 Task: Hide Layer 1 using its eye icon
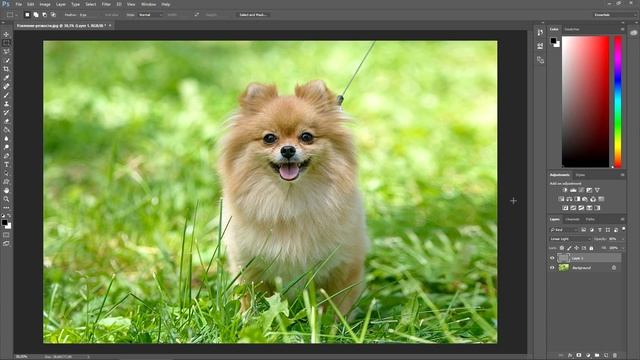(552, 258)
